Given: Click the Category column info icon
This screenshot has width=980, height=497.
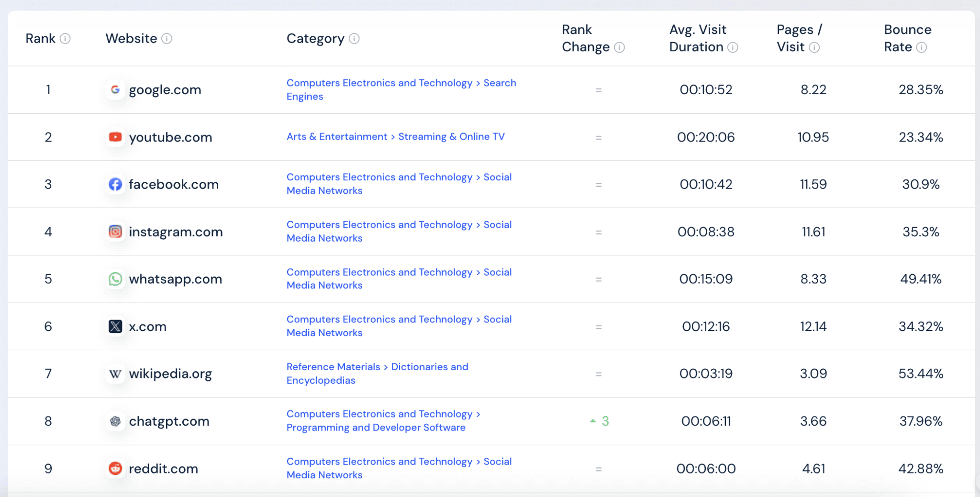Looking at the screenshot, I should [354, 39].
